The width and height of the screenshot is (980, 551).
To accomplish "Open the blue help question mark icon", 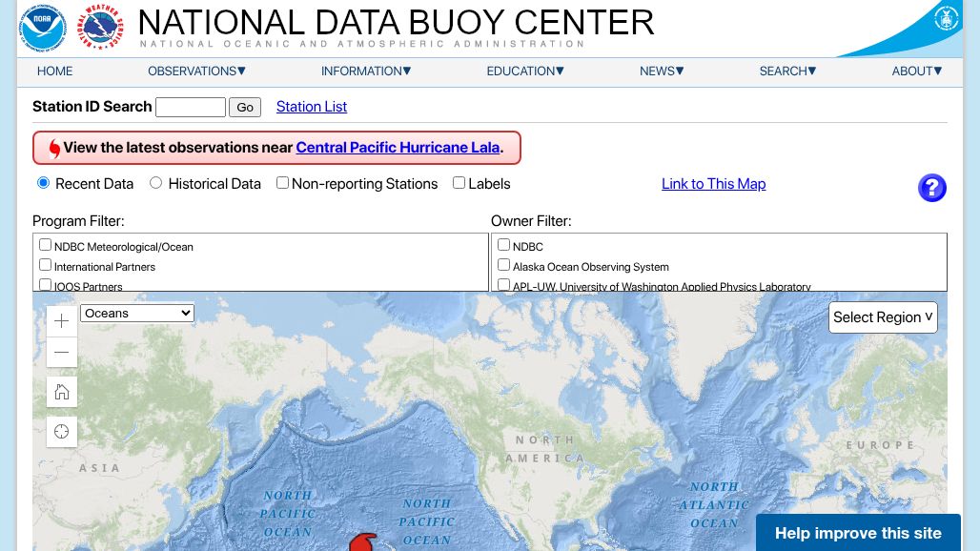I will click(932, 188).
